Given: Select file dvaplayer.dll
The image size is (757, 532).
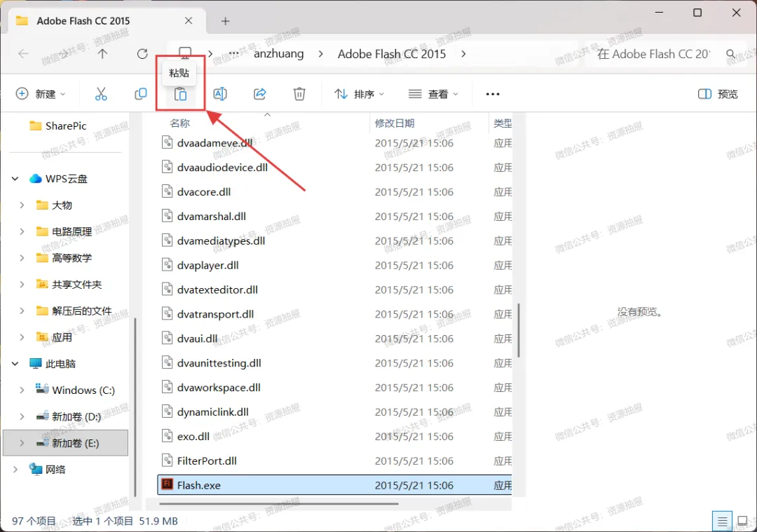Looking at the screenshot, I should (x=334, y=265).
